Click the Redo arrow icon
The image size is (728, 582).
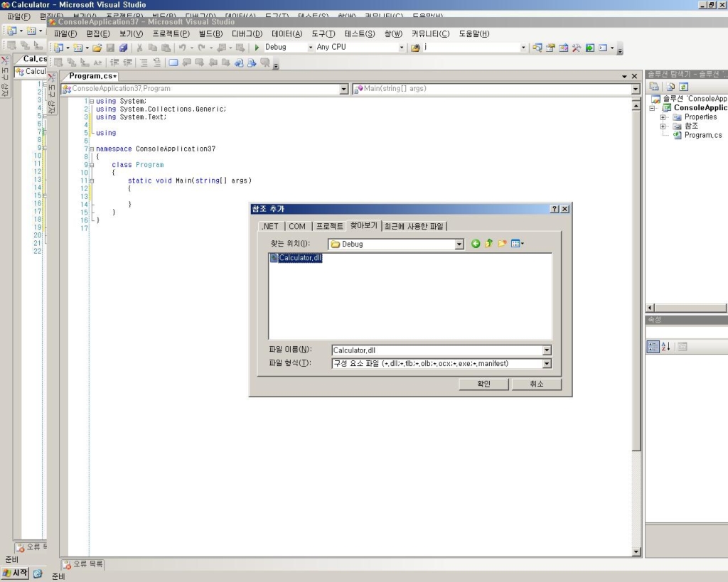click(201, 48)
